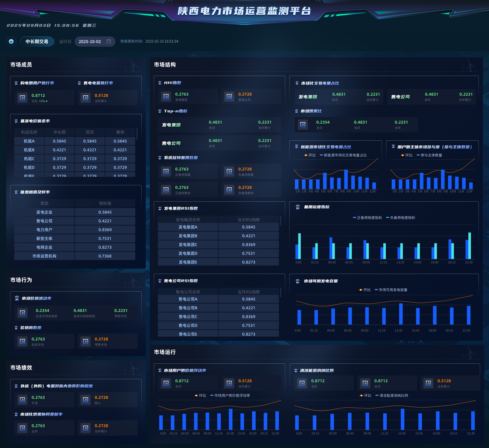This screenshot has height=448, width=489.
Task: Click chart icon in 市场供需比 card
Action: (x=303, y=125)
